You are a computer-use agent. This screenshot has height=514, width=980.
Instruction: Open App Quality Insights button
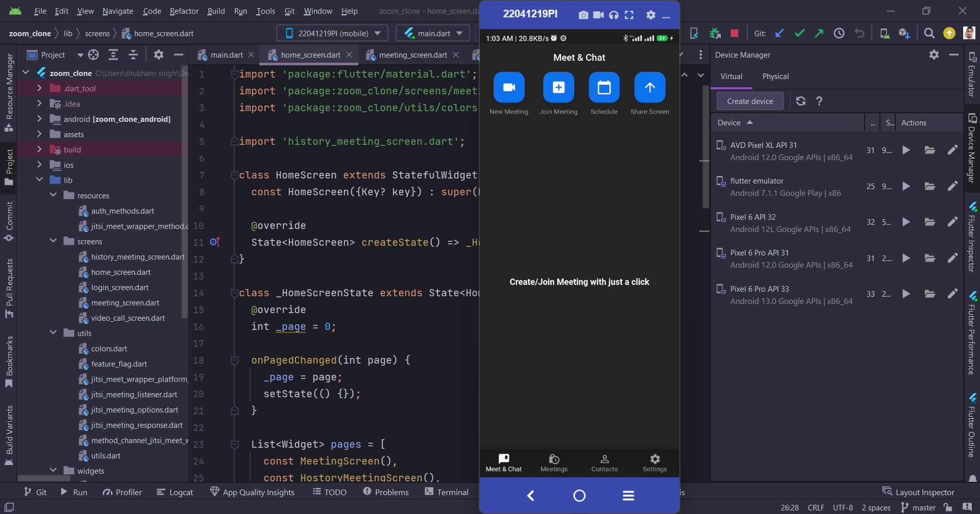point(252,492)
